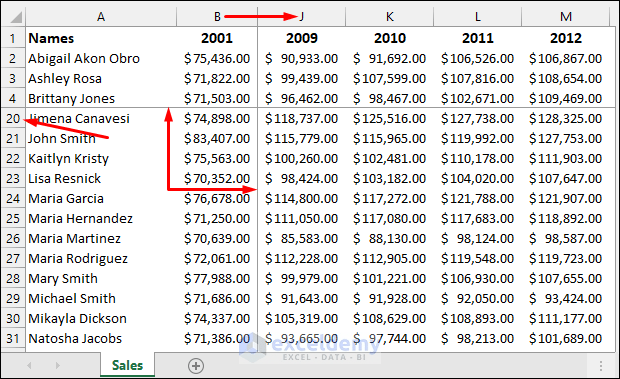Select cell Kaitlyn Kristy
The width and height of the screenshot is (620, 379).
pos(101,158)
